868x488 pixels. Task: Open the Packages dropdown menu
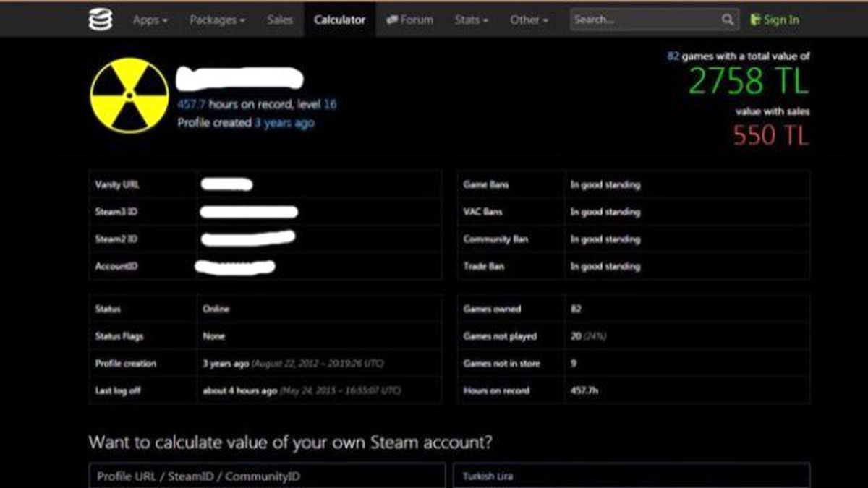[217, 20]
